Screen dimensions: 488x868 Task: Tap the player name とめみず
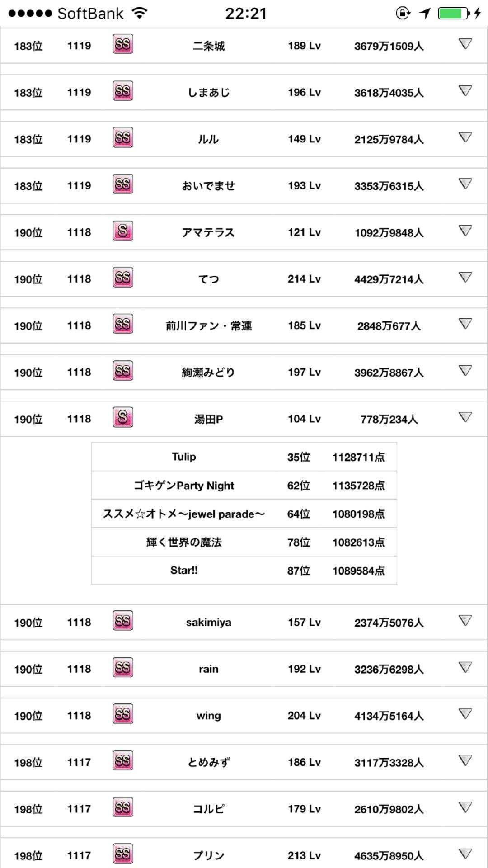coord(208,762)
